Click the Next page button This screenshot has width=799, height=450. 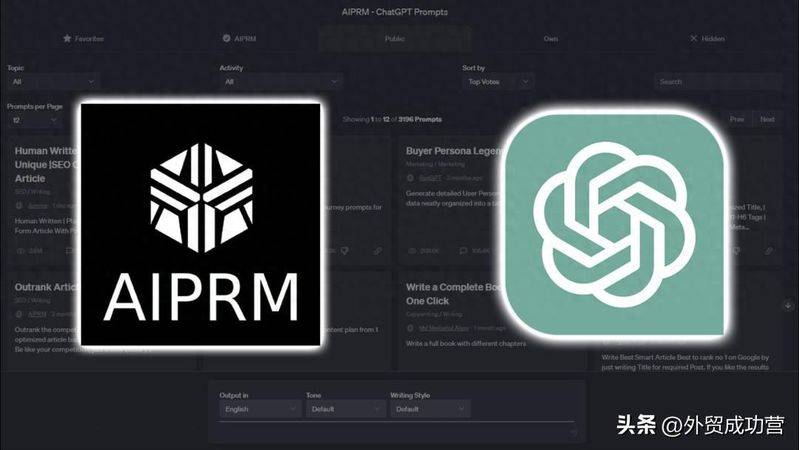[x=767, y=119]
